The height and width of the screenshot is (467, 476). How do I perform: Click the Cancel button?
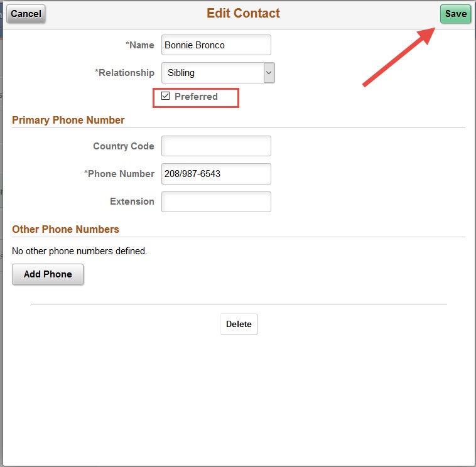(26, 14)
